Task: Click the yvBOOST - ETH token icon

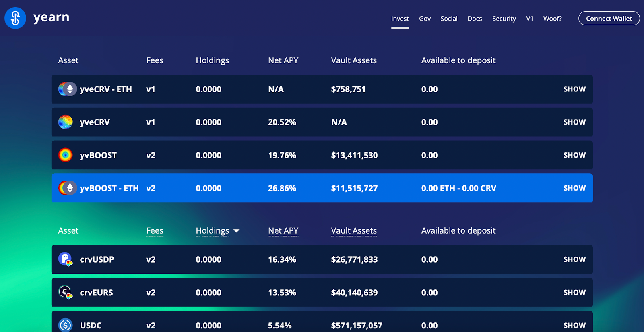Action: click(x=67, y=188)
